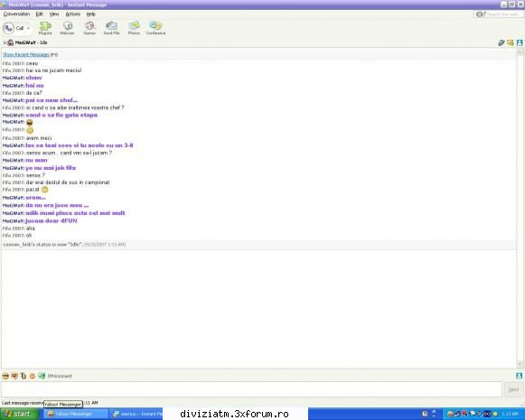
Task: Click the search icon beside web search box
Action: [x=480, y=14]
